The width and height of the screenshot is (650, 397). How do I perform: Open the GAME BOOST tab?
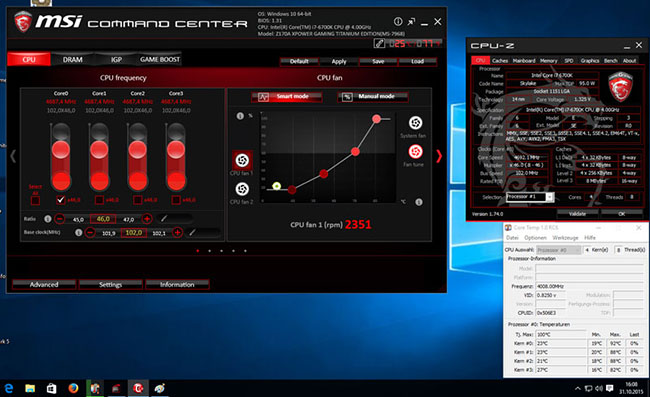tap(160, 60)
